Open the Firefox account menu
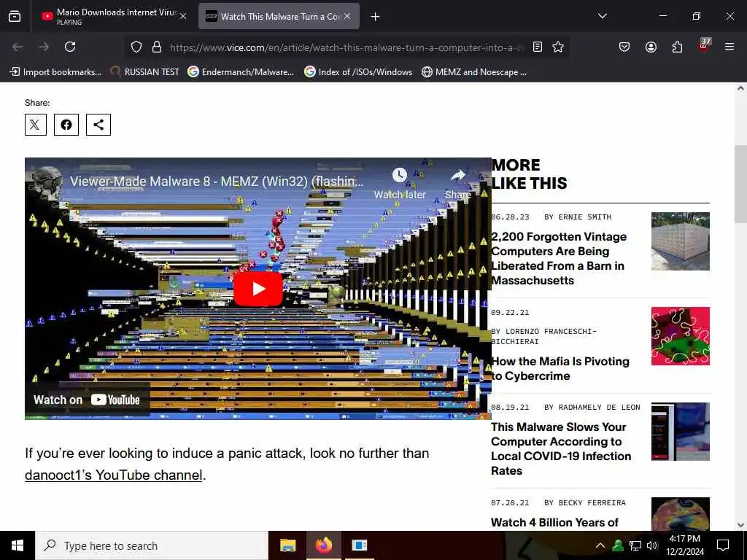Viewport: 747px width, 560px height. [x=651, y=47]
